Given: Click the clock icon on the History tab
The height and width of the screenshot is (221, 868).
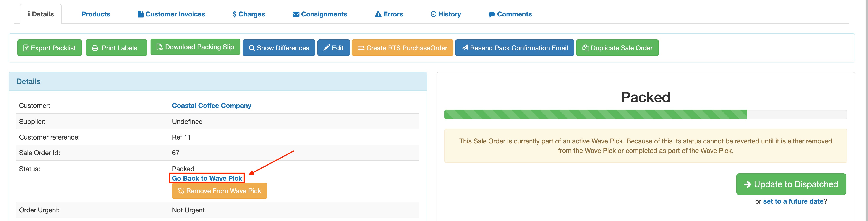Looking at the screenshot, I should click(x=433, y=14).
